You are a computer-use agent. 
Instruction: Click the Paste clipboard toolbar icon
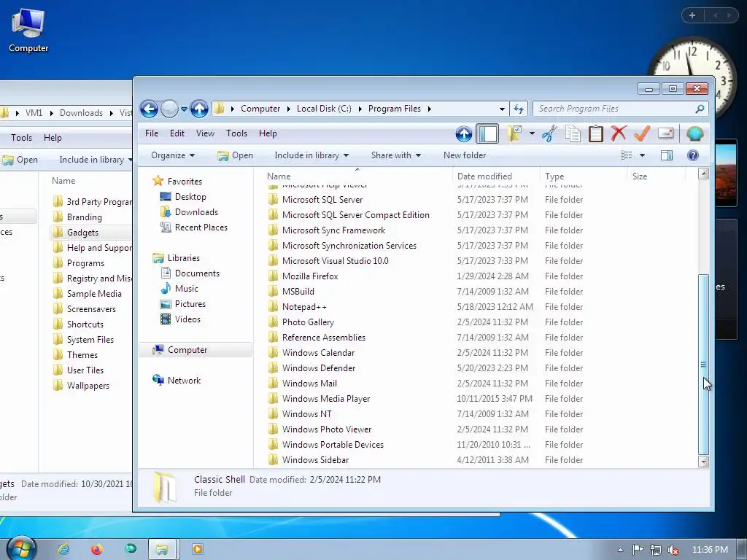595,134
